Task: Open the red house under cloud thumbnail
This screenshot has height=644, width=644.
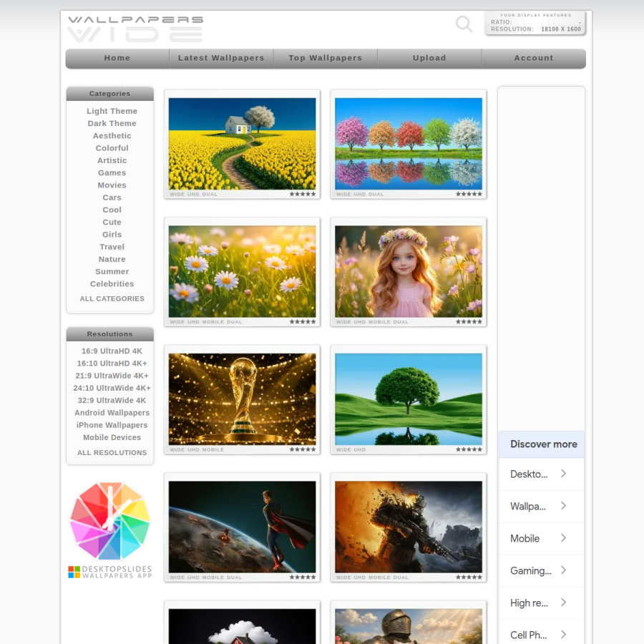Action: [x=243, y=626]
